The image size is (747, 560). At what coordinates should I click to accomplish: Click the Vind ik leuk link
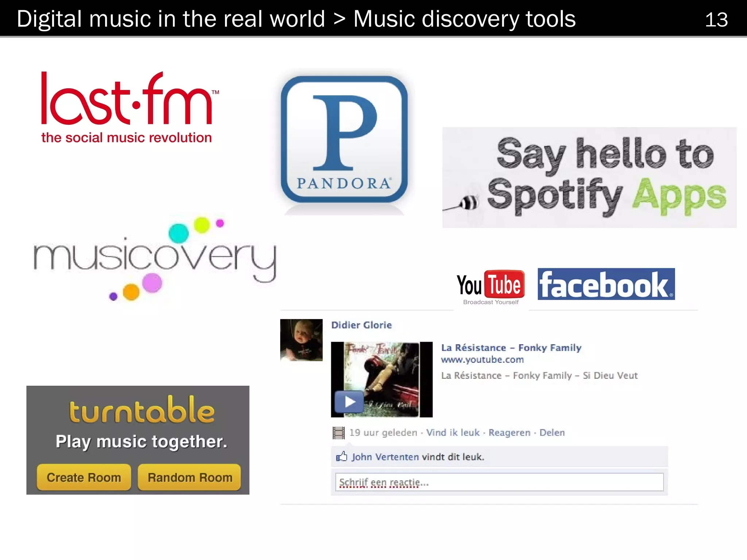point(453,432)
